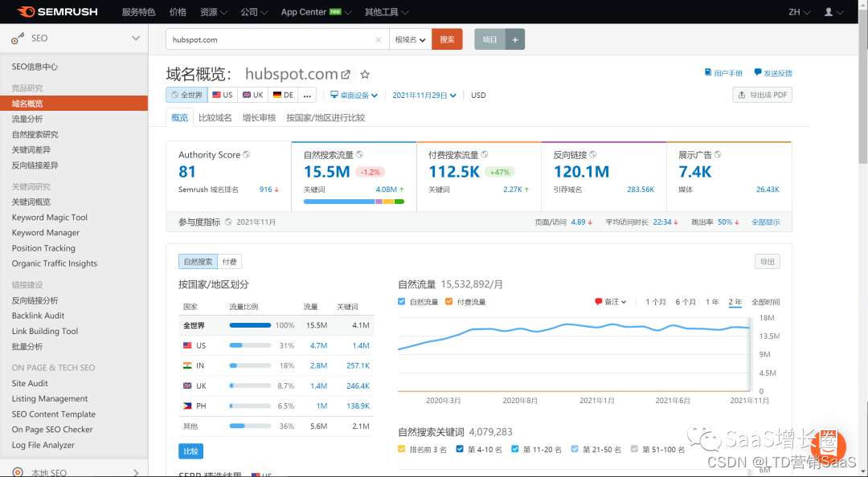This screenshot has width=868, height=477.
Task: Expand 本地 SEO sidebar section
Action: tap(136, 472)
